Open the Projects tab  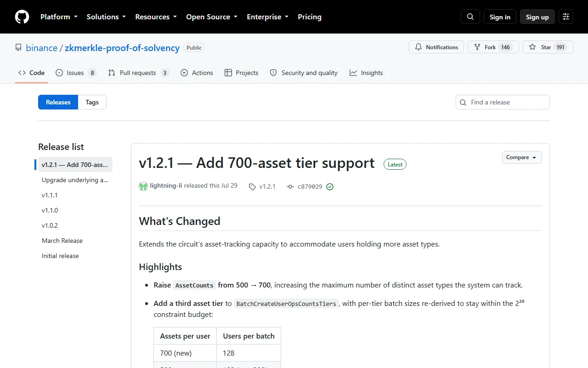[241, 73]
